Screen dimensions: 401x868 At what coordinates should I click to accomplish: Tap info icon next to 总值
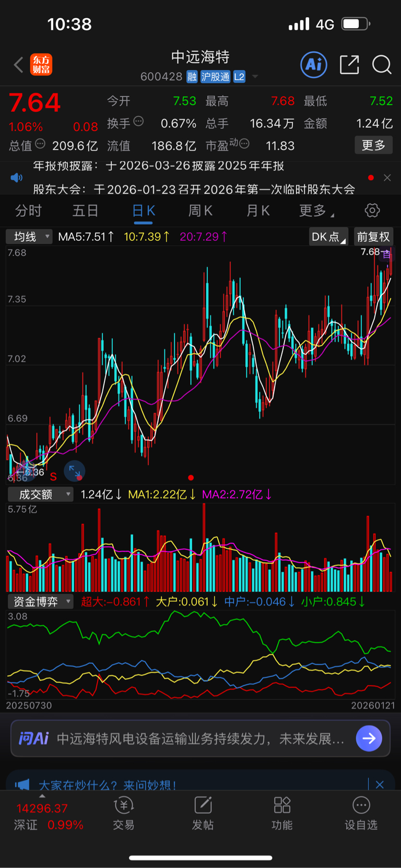click(x=40, y=144)
